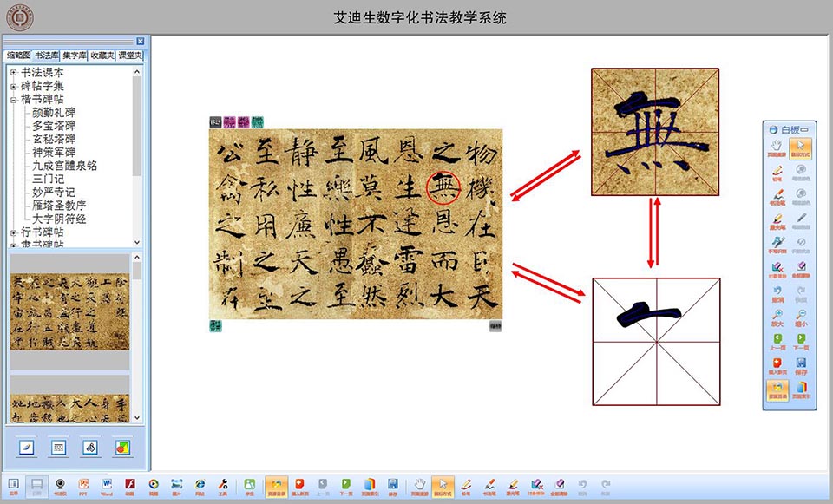833x504 pixels.
Task: Click the 保存 disk icon in bottom toolbar
Action: coord(392,486)
